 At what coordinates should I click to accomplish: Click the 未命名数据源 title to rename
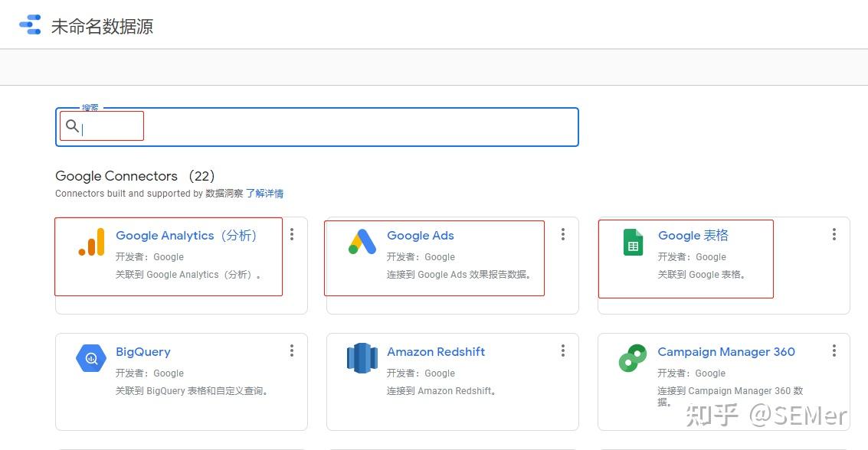coord(104,25)
